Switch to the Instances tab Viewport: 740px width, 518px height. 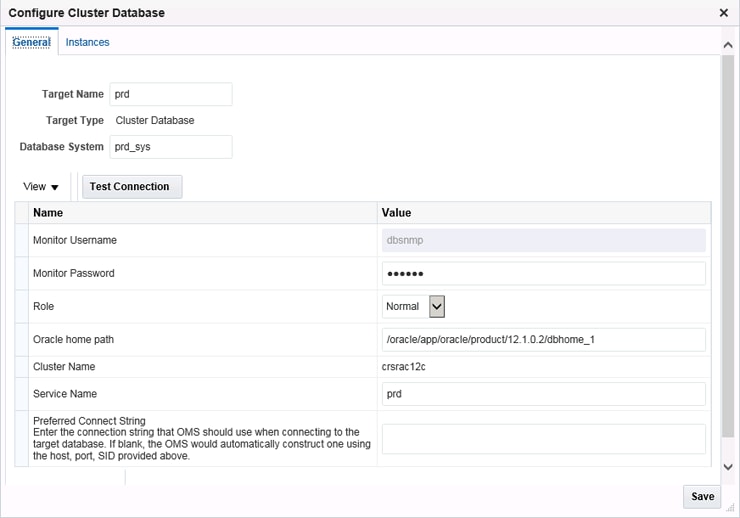pos(88,42)
